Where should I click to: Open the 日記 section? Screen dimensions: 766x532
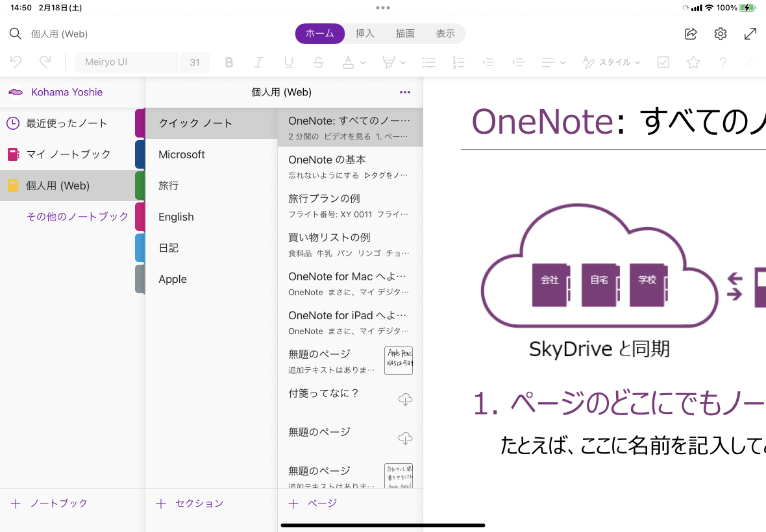tap(211, 248)
